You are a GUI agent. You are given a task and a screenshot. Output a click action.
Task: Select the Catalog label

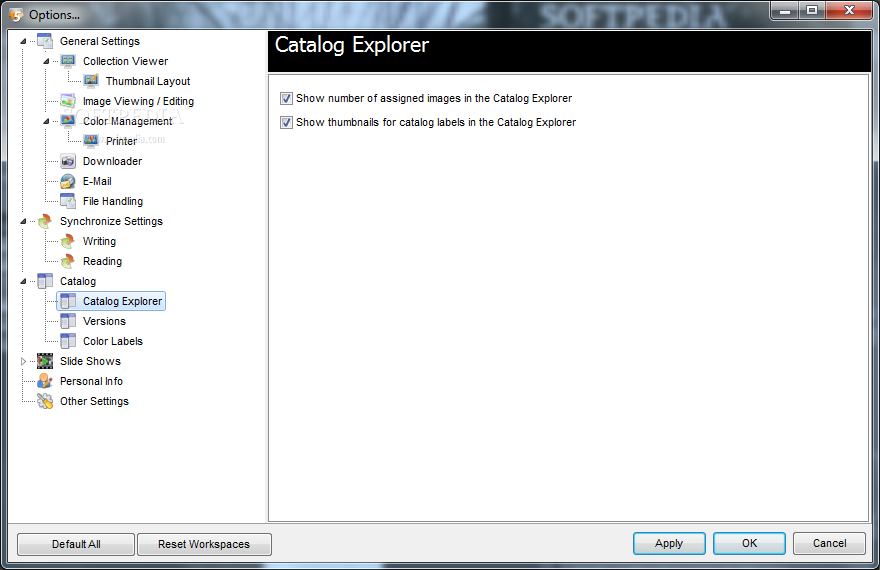point(78,281)
